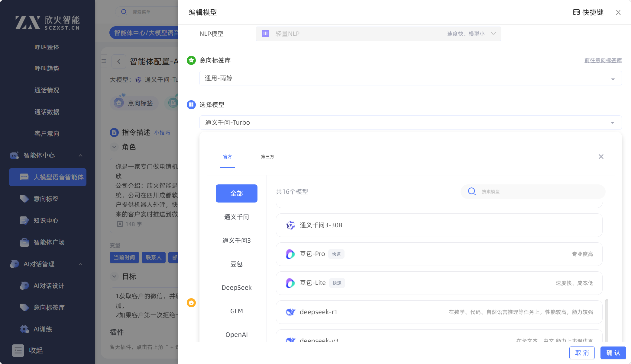
Task: Click the search icon in model search
Action: (471, 191)
